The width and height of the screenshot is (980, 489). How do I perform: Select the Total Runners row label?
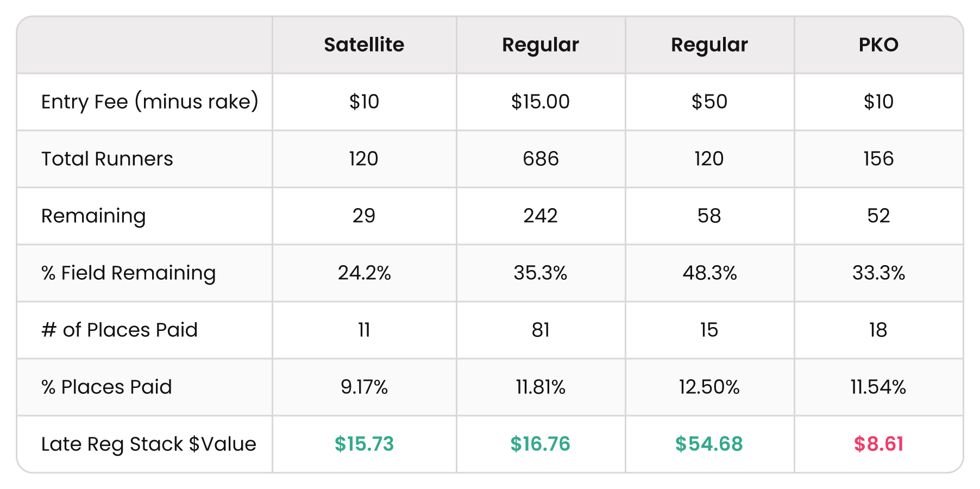107,159
